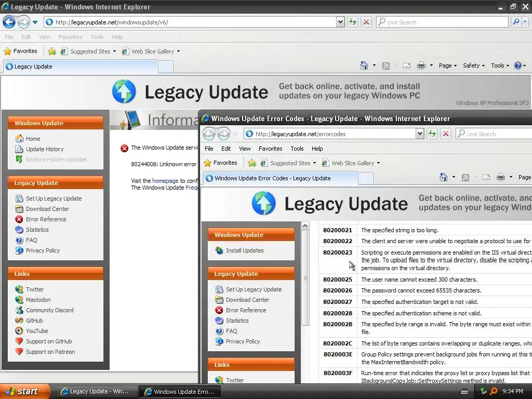Click Refresh icon in the Legacy Update window
This screenshot has width=532, height=399.
click(x=353, y=22)
